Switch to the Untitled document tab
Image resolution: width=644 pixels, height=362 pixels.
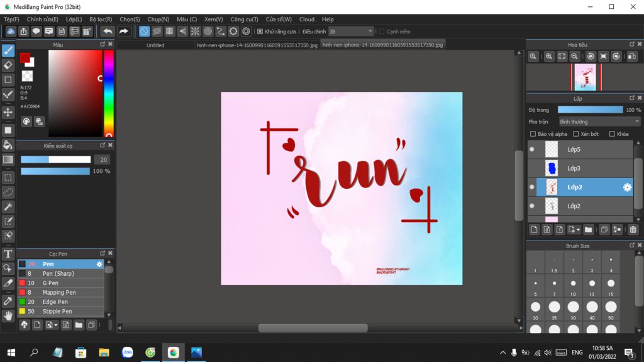point(155,45)
